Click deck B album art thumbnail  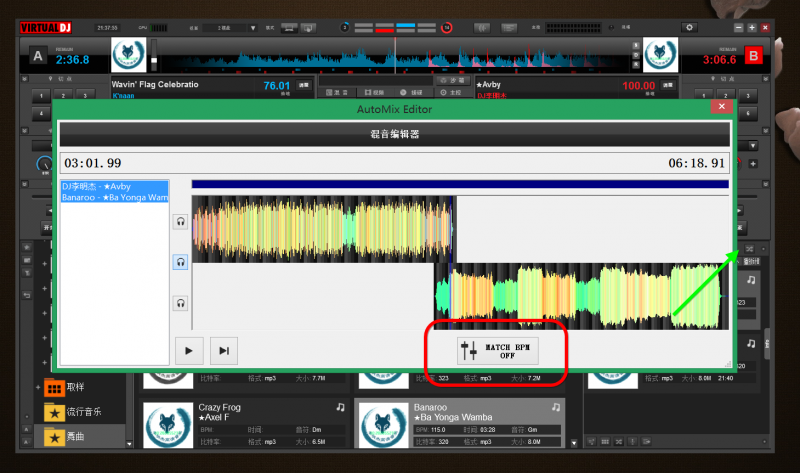point(660,55)
